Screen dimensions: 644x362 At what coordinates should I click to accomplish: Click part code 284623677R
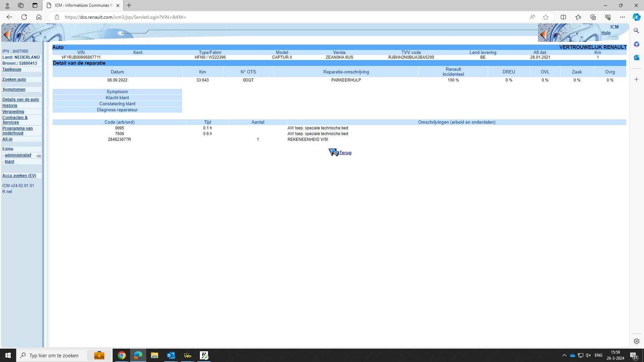tap(119, 139)
